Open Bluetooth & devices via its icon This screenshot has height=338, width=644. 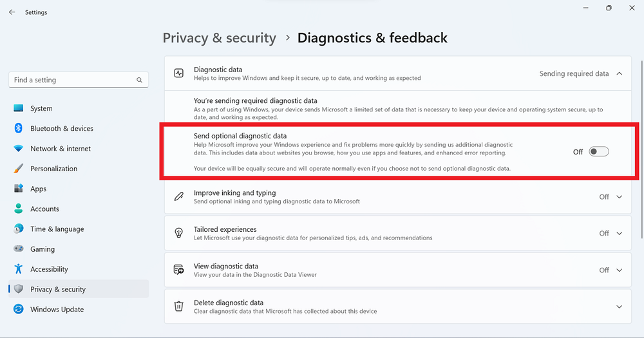tap(19, 128)
